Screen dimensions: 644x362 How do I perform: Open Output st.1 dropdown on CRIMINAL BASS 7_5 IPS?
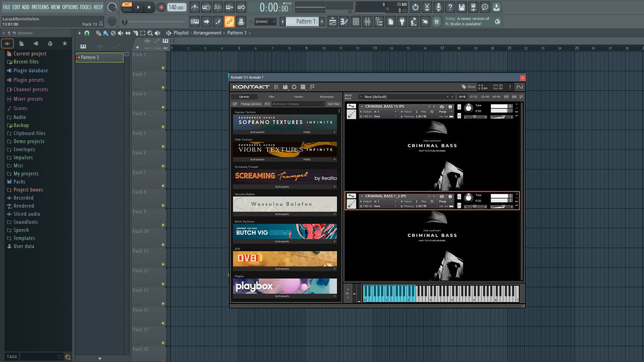point(379,201)
